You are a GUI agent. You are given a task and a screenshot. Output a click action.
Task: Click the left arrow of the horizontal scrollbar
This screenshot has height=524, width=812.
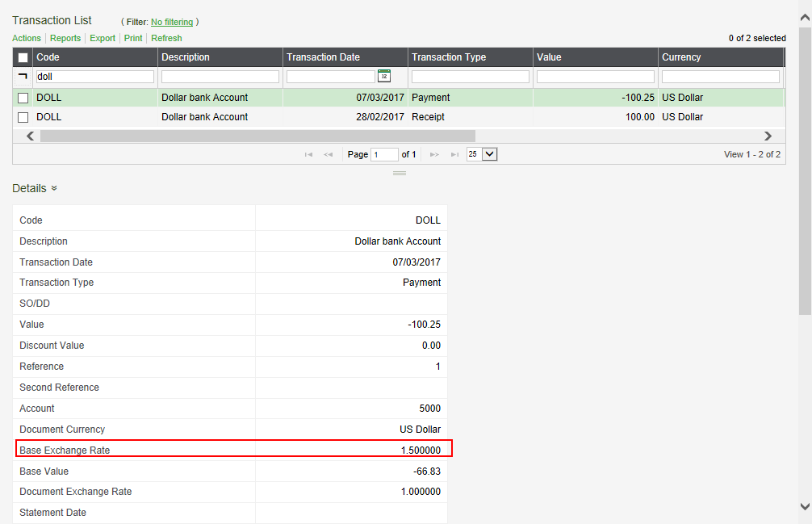[29, 136]
